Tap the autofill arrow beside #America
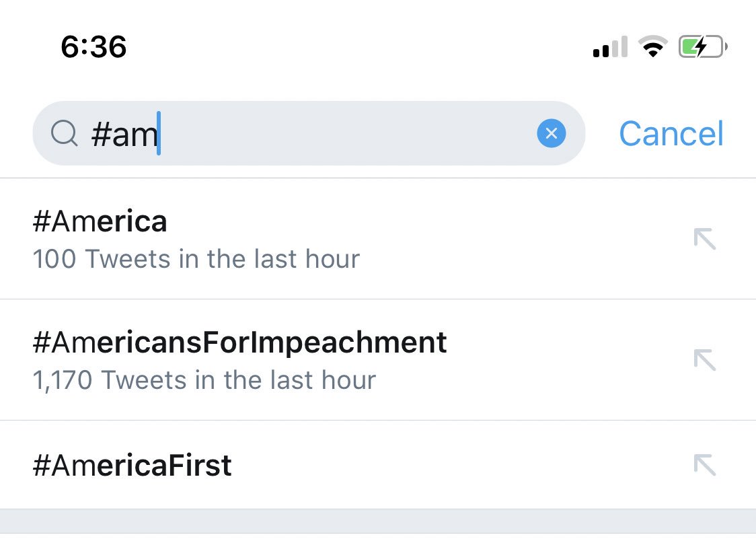 [704, 238]
